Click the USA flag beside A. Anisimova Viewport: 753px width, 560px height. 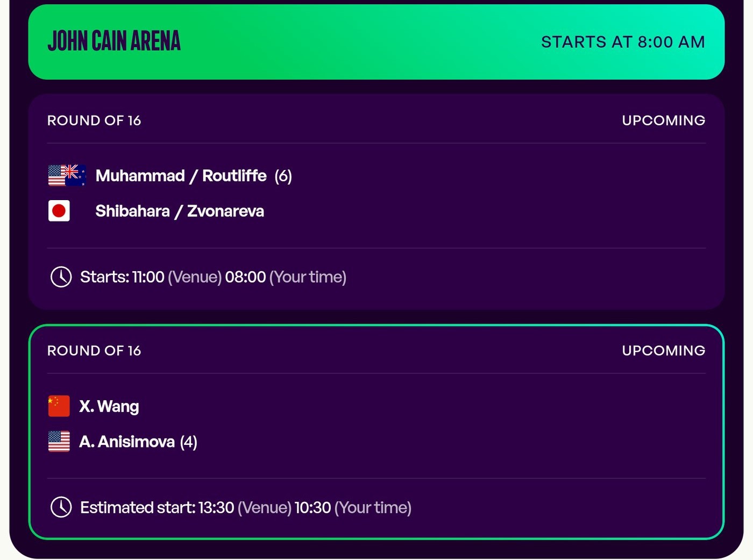[59, 442]
